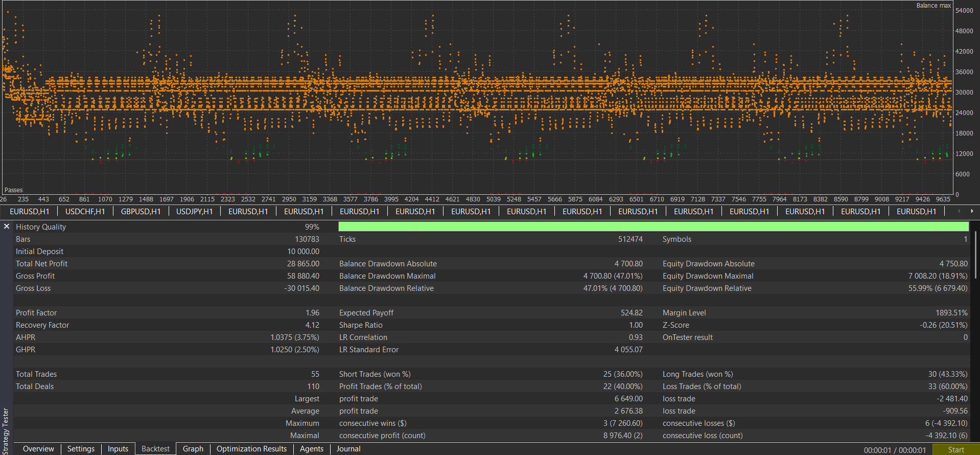Select the USDJPY,H1 chart tab

pyautogui.click(x=194, y=212)
